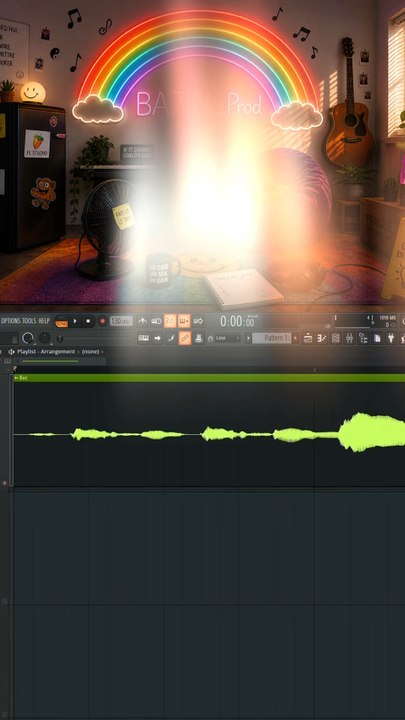Open the Channel rack icon
Viewport: 405px width, 720px height.
(x=336, y=338)
